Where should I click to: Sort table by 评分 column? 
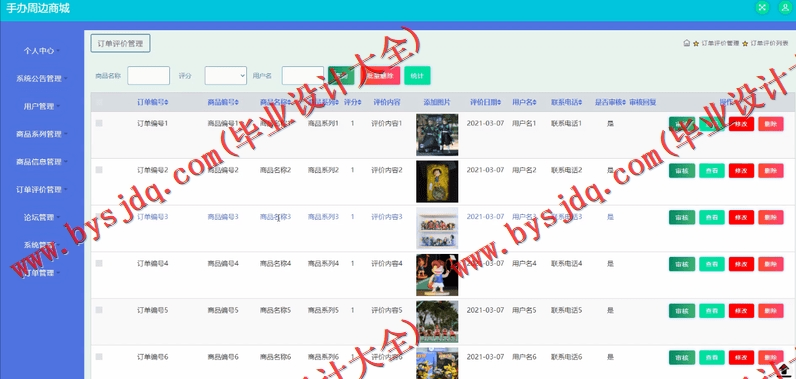point(352,102)
